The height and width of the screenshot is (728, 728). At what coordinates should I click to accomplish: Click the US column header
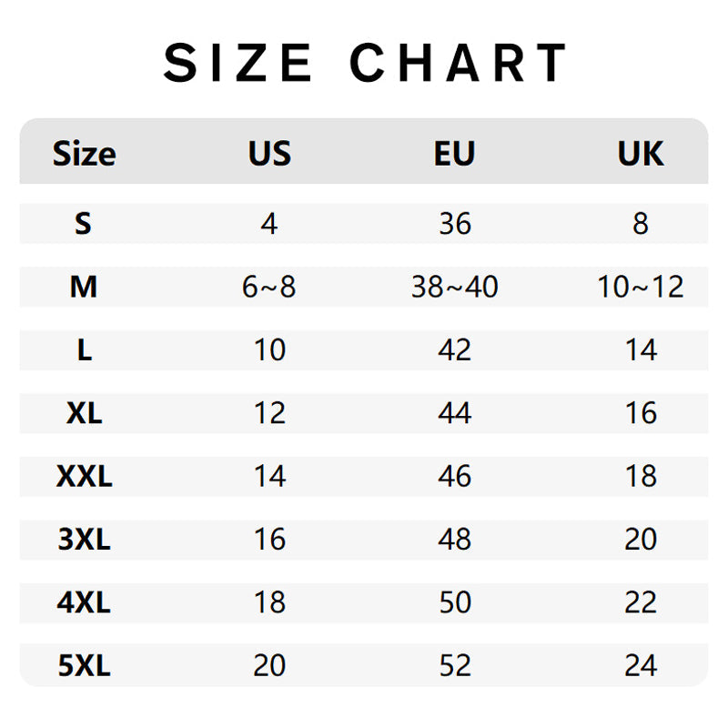[x=269, y=154]
